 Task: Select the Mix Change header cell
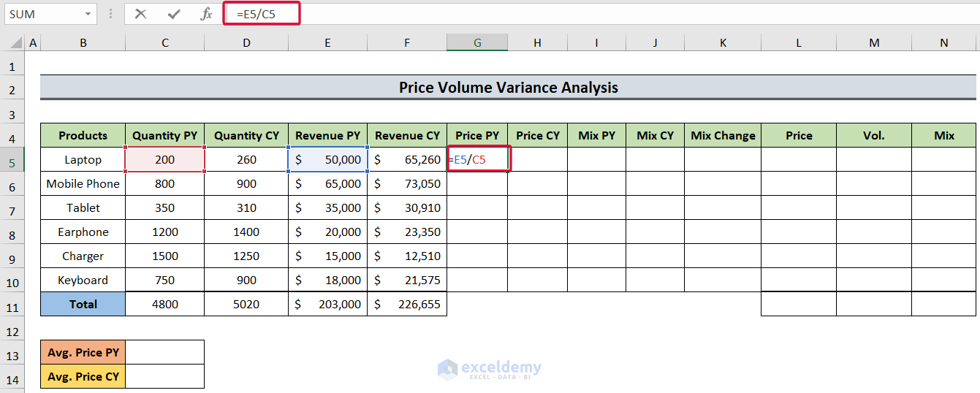(x=723, y=136)
